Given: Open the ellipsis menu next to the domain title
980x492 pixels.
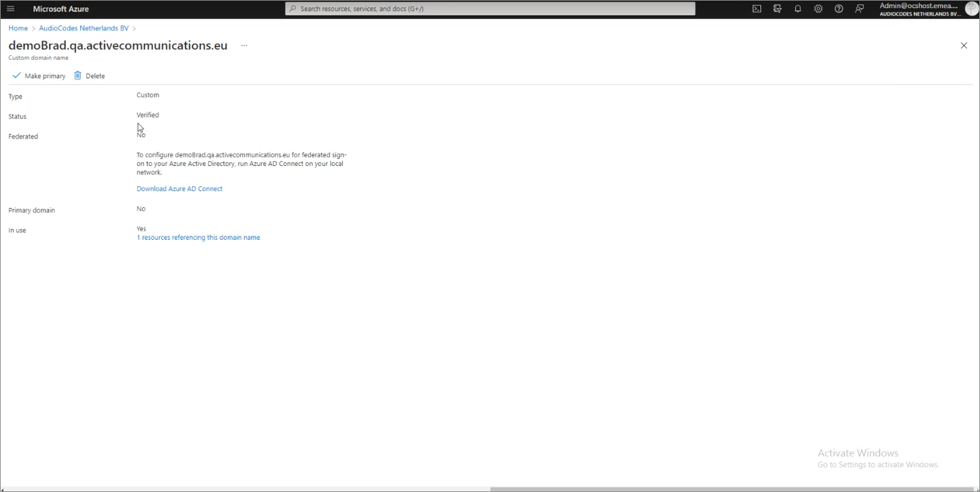Looking at the screenshot, I should pyautogui.click(x=244, y=46).
